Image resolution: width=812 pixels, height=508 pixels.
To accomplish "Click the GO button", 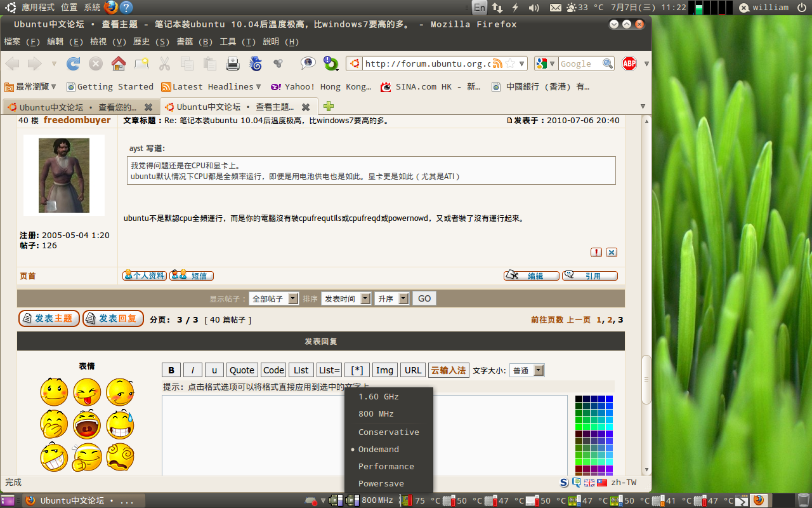I will 424,298.
